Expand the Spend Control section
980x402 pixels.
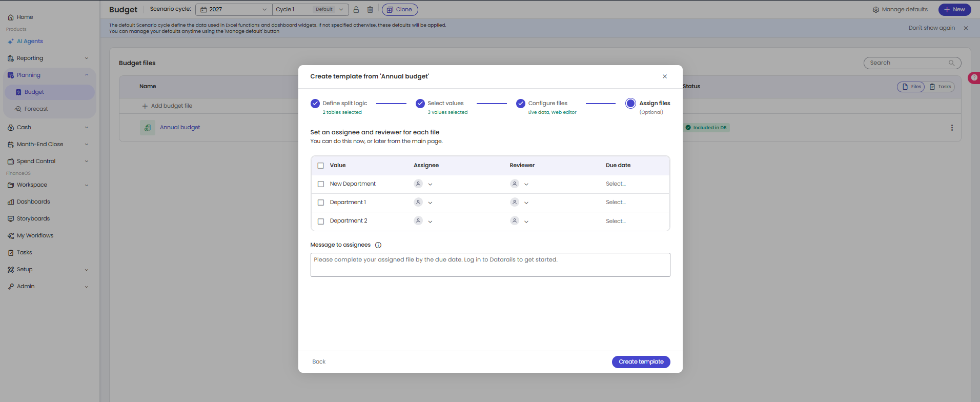click(x=87, y=162)
